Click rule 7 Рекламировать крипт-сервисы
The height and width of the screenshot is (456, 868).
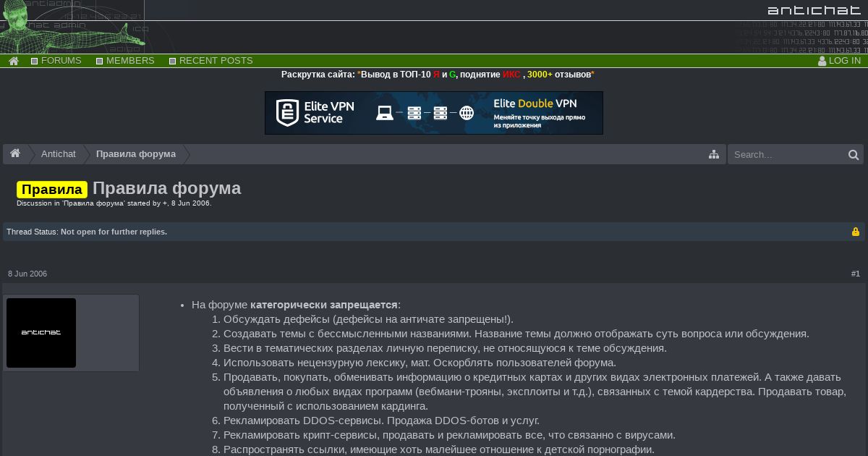[x=449, y=435]
